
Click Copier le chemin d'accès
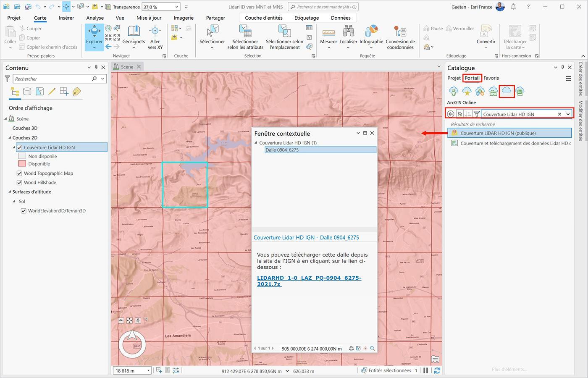tap(48, 47)
